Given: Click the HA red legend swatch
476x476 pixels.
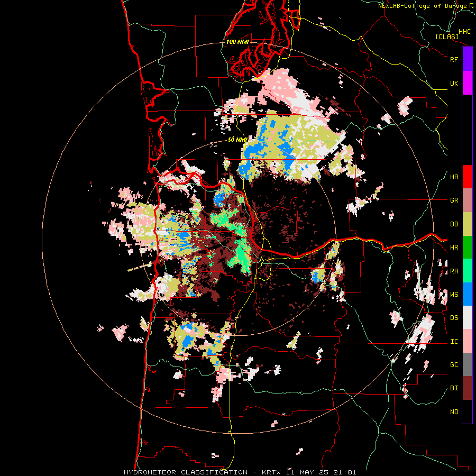Looking at the screenshot, I should (467, 177).
